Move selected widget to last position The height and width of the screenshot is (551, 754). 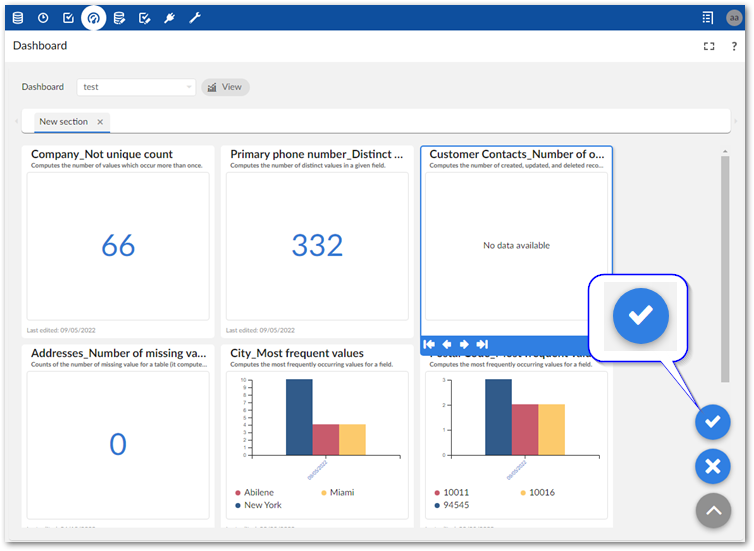(x=482, y=344)
